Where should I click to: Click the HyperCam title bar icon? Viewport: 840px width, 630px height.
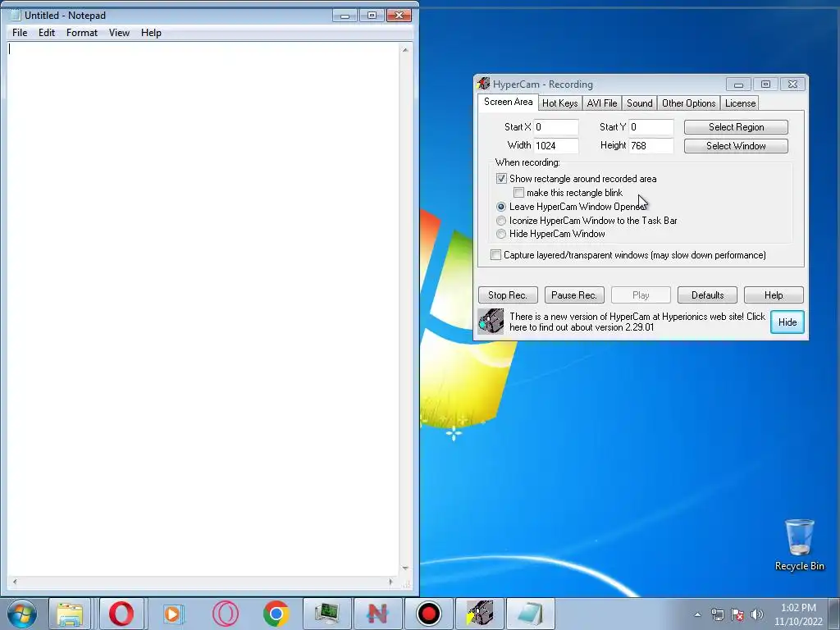pos(484,84)
